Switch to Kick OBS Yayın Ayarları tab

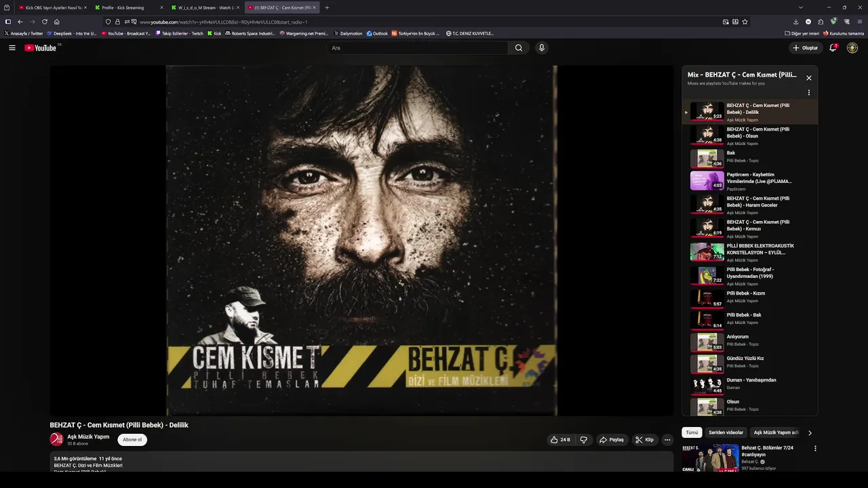[52, 7]
